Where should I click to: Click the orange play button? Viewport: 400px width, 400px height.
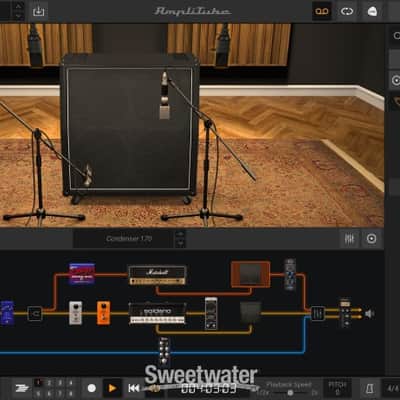(112, 388)
